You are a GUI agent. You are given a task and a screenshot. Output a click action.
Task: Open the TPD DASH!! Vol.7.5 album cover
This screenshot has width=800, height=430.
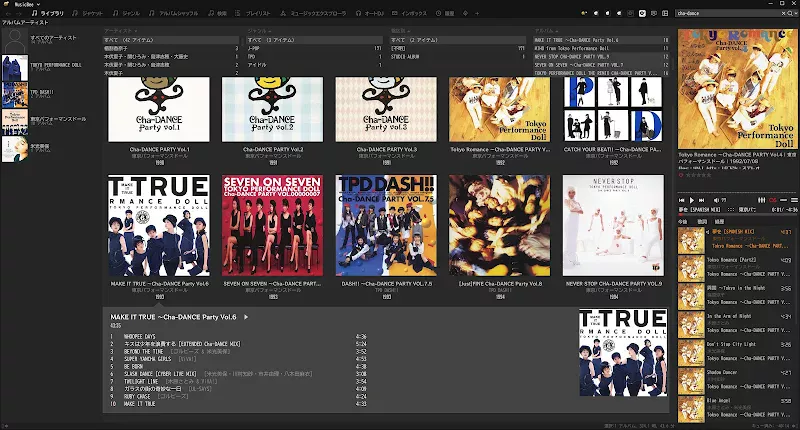pos(386,225)
